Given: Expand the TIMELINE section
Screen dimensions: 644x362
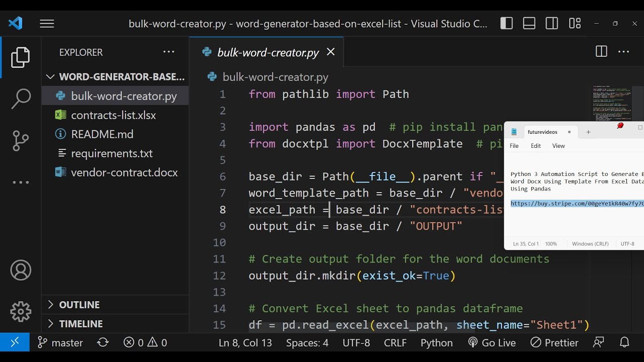Looking at the screenshot, I should click(x=80, y=324).
